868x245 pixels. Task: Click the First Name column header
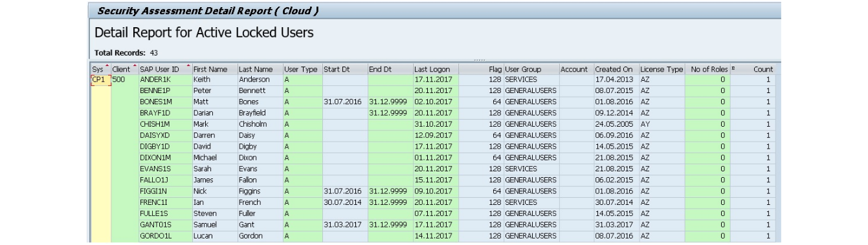(x=214, y=69)
